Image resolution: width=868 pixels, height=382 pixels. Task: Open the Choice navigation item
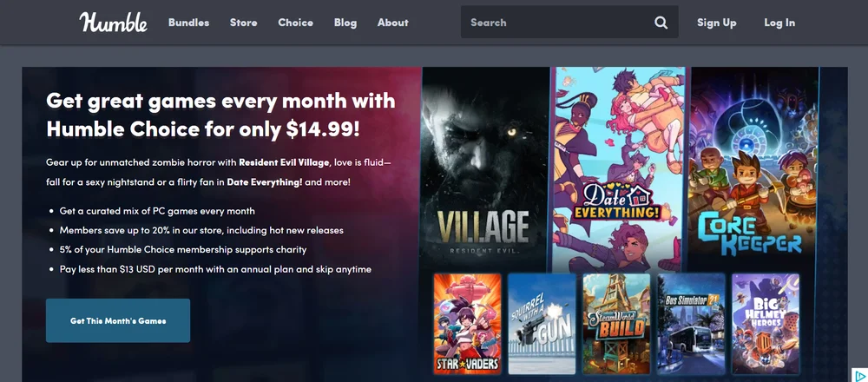(296, 23)
